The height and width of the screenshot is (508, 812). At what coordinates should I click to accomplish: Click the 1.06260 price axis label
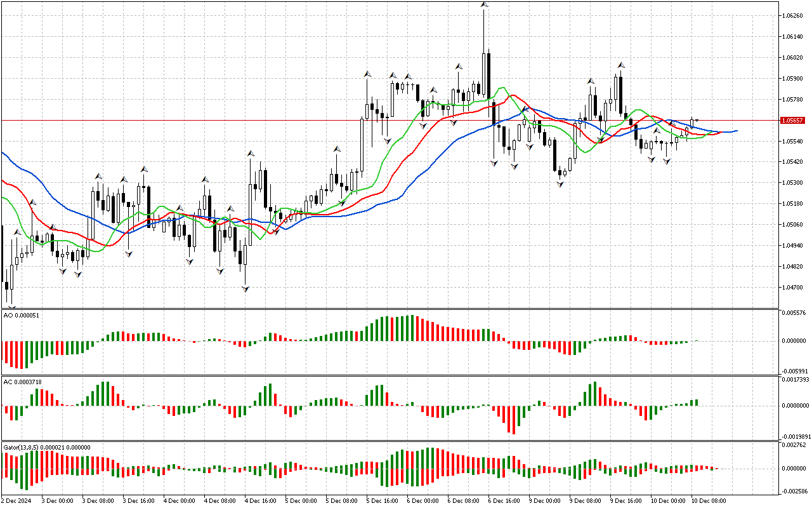[x=793, y=16]
